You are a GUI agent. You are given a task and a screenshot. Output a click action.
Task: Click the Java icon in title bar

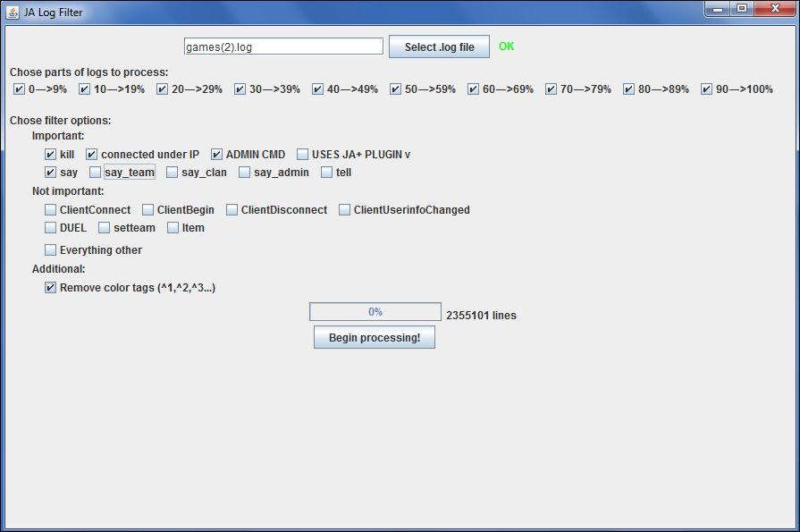[x=13, y=12]
